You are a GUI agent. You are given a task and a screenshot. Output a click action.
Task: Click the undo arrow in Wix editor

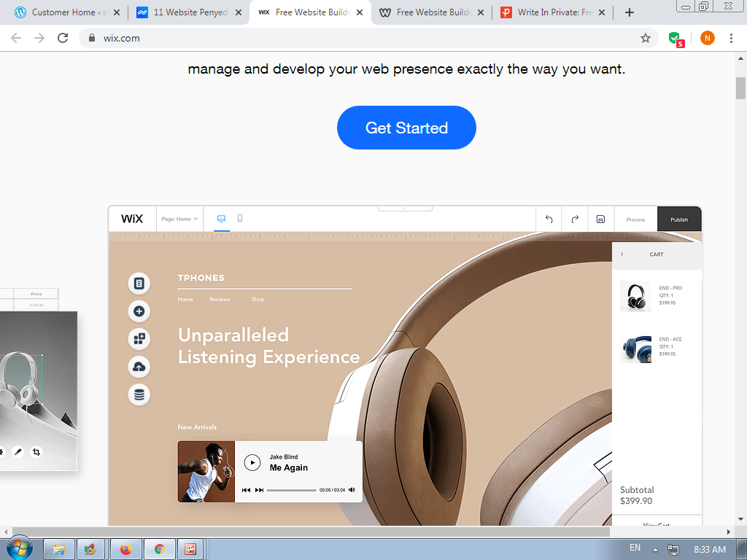pyautogui.click(x=549, y=219)
